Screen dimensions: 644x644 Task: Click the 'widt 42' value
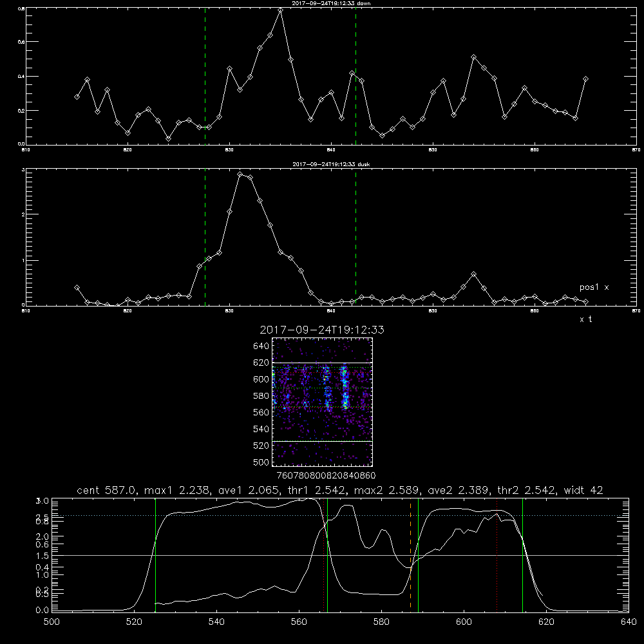[x=583, y=490]
